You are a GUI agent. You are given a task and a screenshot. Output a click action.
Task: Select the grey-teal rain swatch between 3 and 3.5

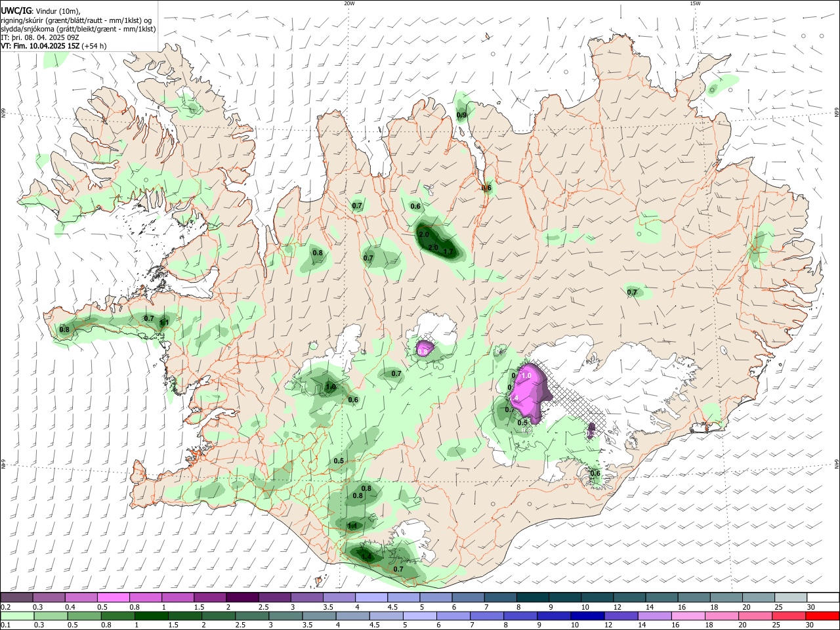tap(285, 616)
